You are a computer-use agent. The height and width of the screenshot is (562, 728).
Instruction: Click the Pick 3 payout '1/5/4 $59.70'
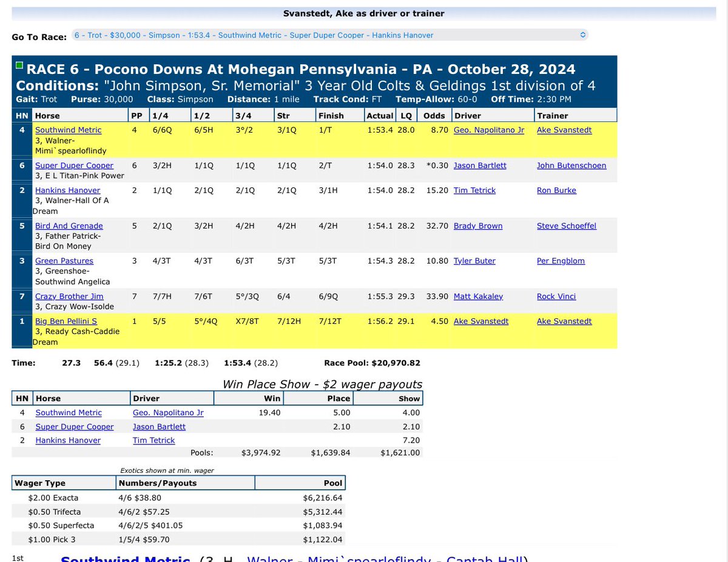(x=144, y=540)
